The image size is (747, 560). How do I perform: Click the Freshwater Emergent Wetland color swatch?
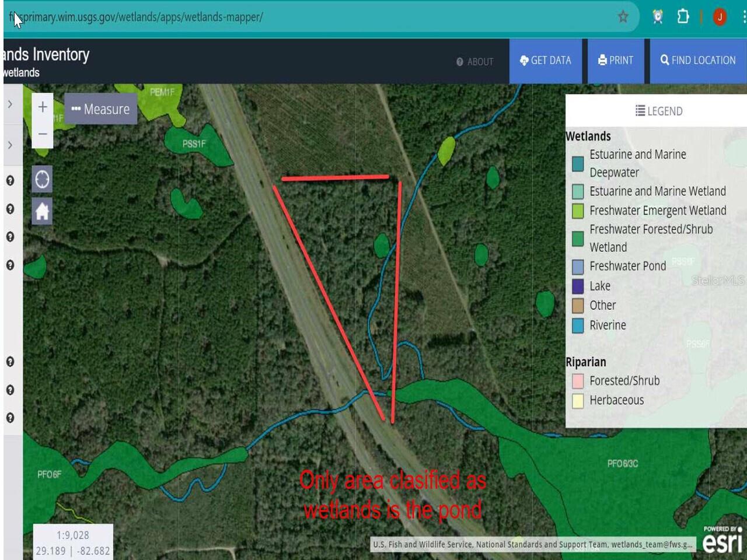point(578,211)
